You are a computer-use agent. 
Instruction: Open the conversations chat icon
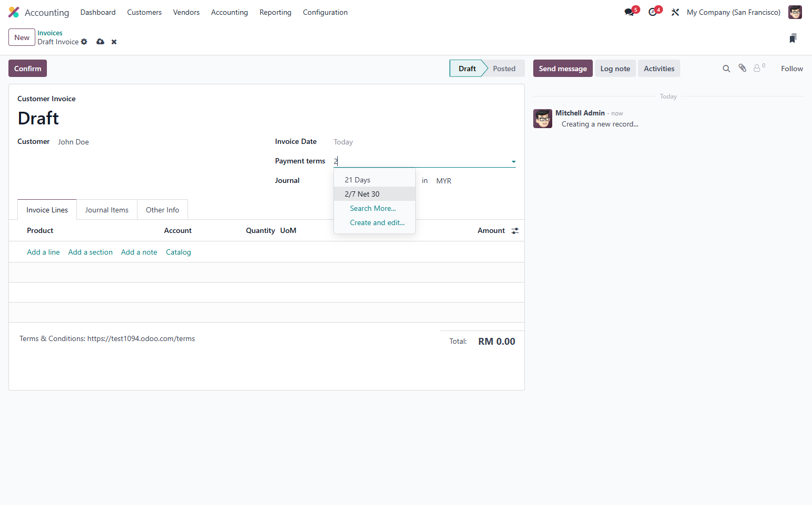pyautogui.click(x=629, y=12)
